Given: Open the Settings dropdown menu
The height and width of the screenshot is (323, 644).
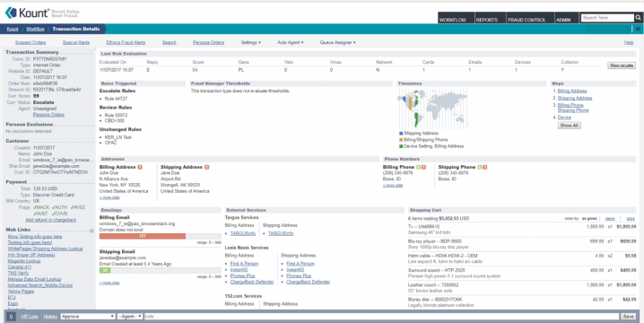Looking at the screenshot, I should pyautogui.click(x=250, y=42).
